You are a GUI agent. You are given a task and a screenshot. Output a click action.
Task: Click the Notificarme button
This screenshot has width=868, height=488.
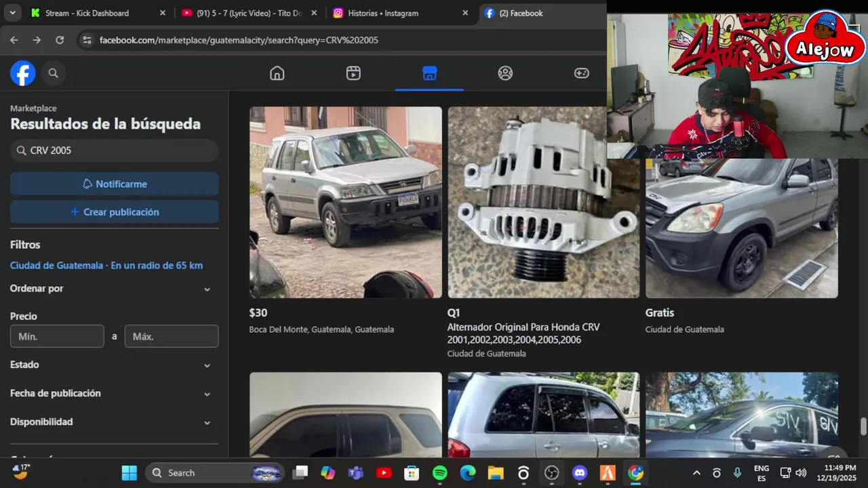tap(114, 184)
